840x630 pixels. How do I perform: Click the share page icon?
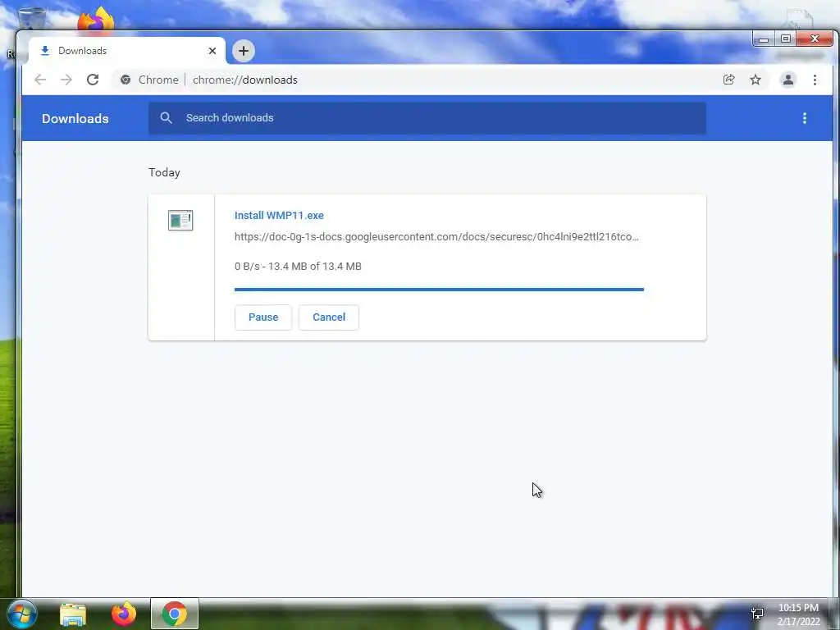tap(728, 80)
